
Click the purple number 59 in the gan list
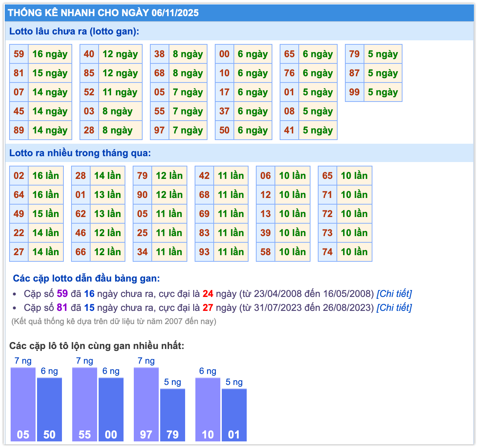(x=62, y=294)
